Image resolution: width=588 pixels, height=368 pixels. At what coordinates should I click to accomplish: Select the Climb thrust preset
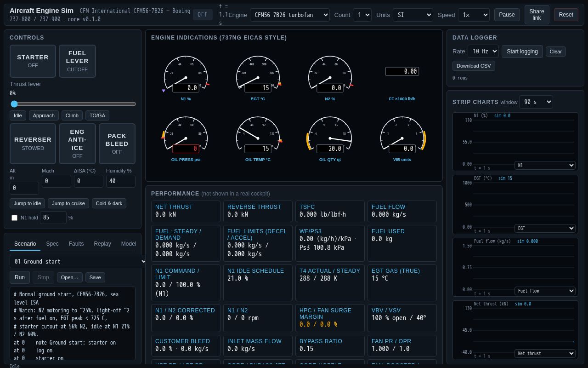point(72,115)
